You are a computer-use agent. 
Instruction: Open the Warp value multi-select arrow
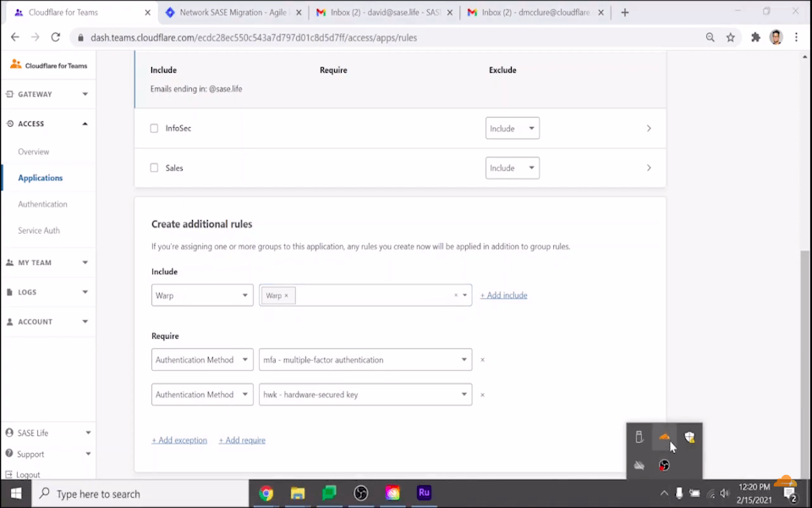click(464, 295)
